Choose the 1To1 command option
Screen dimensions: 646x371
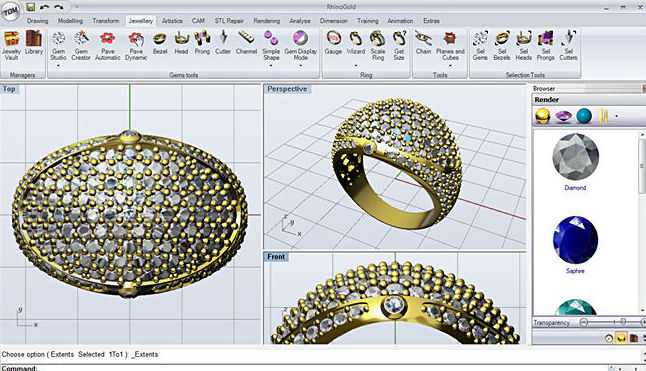pyautogui.click(x=116, y=354)
